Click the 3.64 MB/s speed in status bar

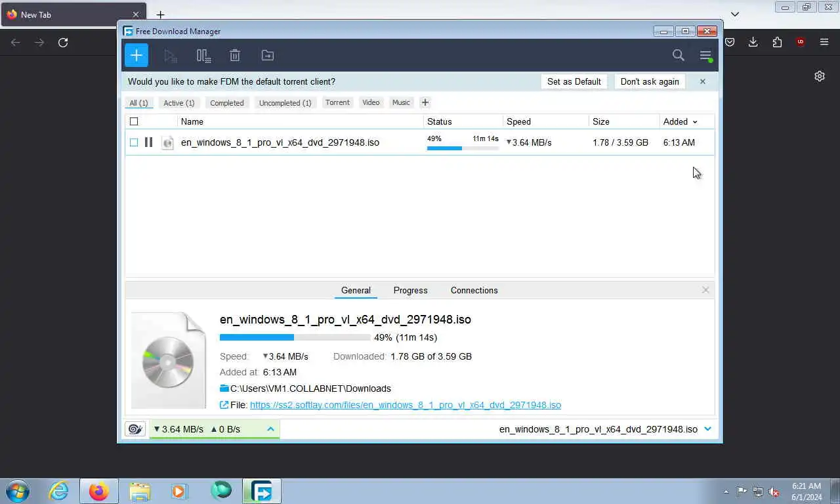tap(178, 429)
